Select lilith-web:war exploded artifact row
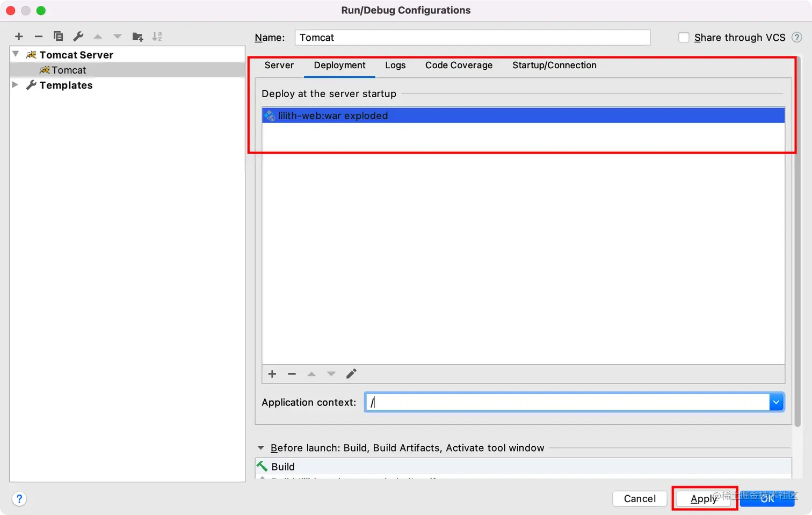This screenshot has width=812, height=515. (524, 115)
